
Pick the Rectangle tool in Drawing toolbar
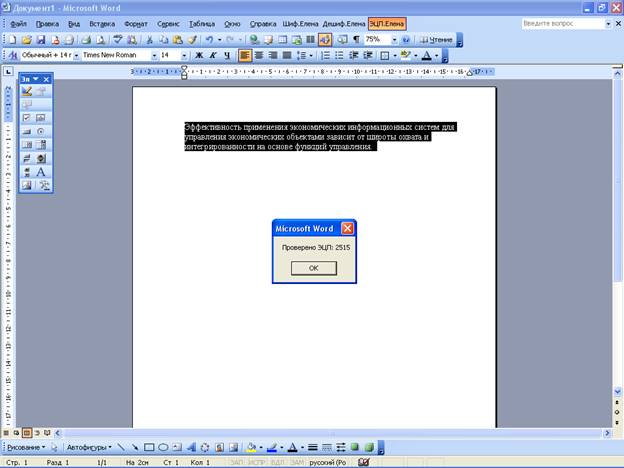(149, 447)
